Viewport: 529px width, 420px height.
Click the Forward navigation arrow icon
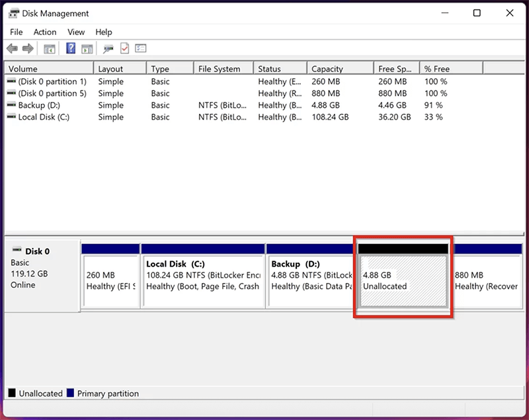click(26, 48)
